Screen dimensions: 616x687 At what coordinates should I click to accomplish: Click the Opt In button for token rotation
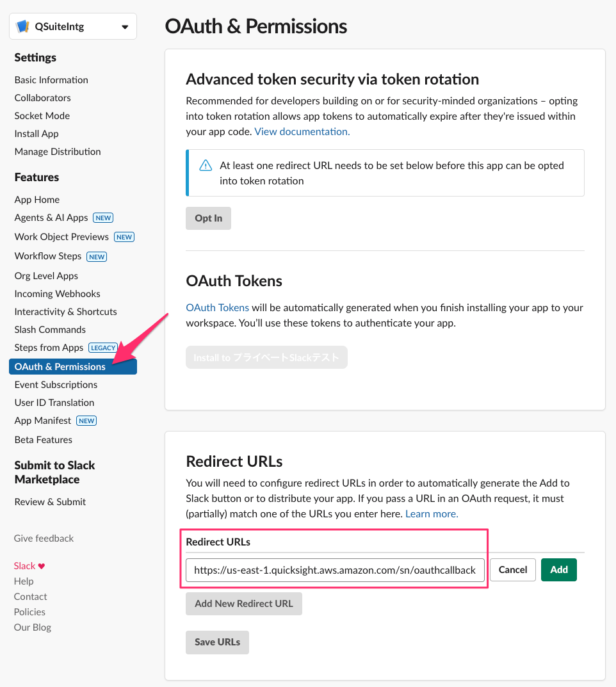(207, 218)
